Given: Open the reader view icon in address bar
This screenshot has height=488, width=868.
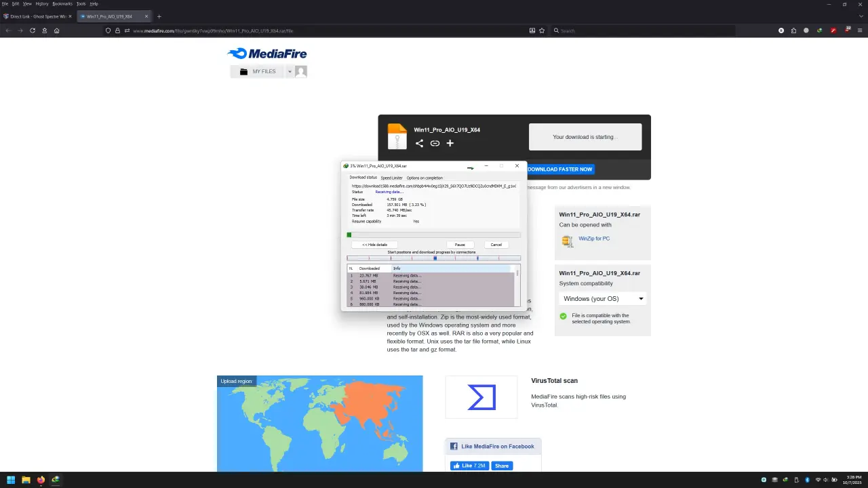Looking at the screenshot, I should [532, 30].
